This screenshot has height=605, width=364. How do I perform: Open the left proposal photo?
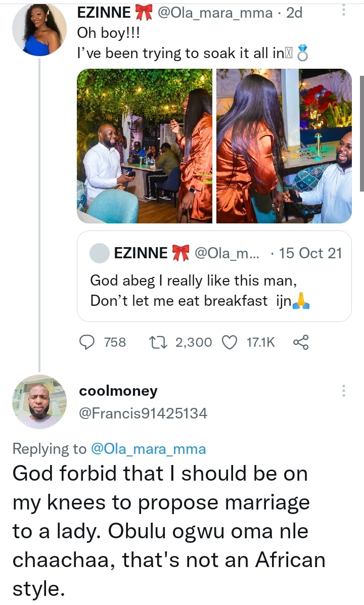[x=145, y=146]
